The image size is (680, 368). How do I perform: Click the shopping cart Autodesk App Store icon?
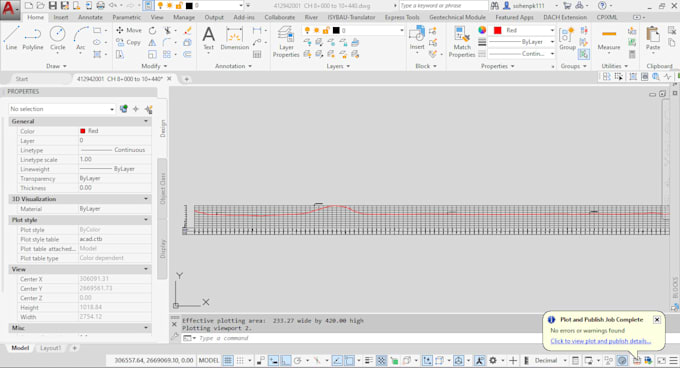point(567,6)
